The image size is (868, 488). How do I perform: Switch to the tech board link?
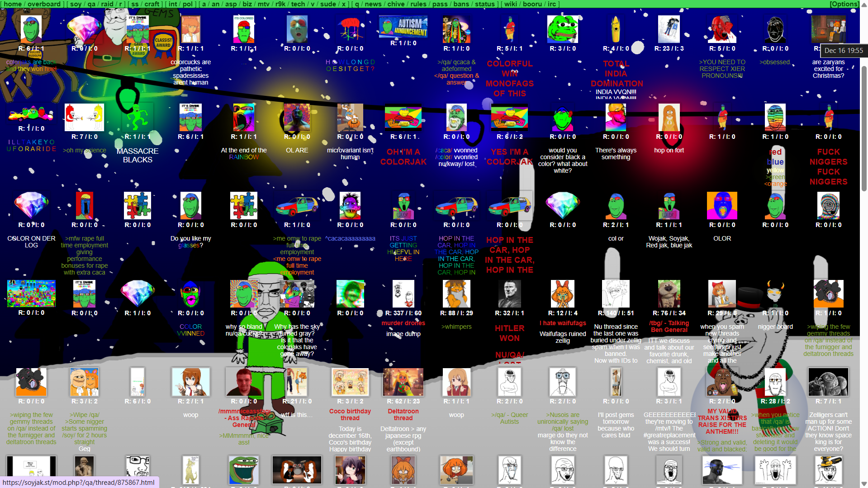pyautogui.click(x=298, y=4)
